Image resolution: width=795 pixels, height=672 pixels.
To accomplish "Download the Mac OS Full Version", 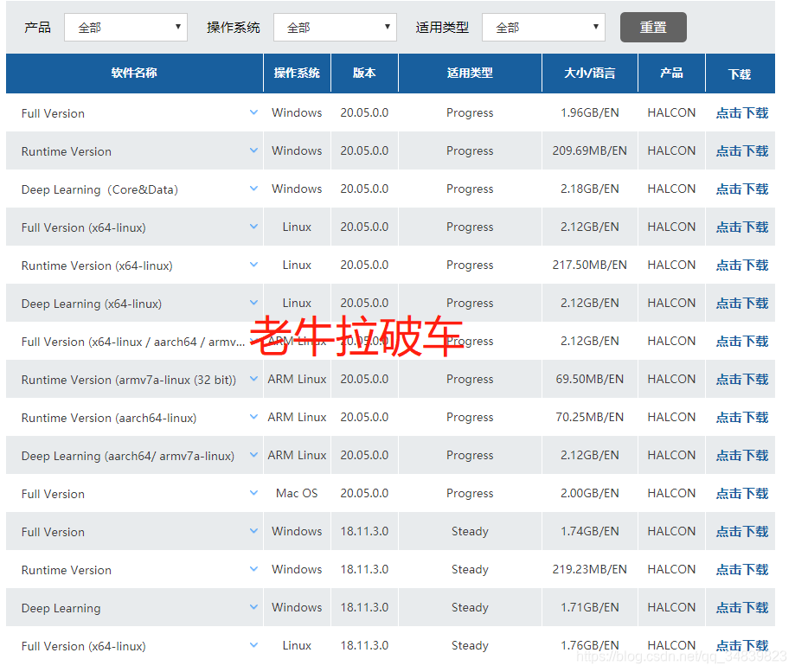I will point(741,493).
